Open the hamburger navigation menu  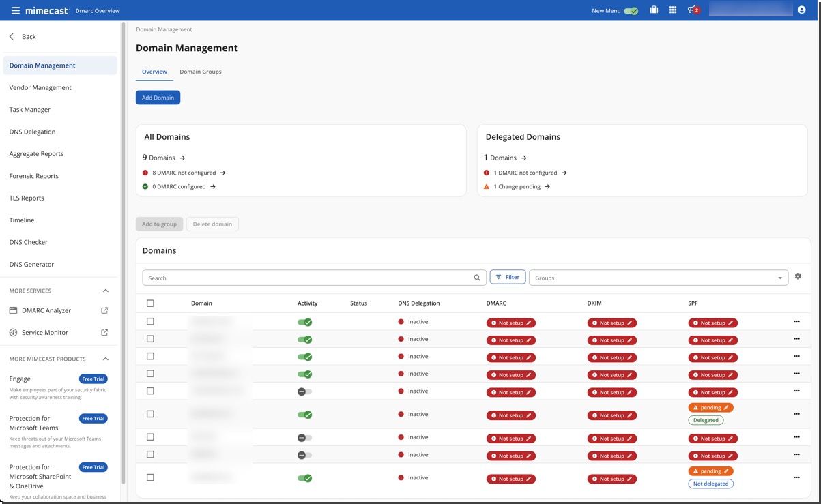pos(15,10)
